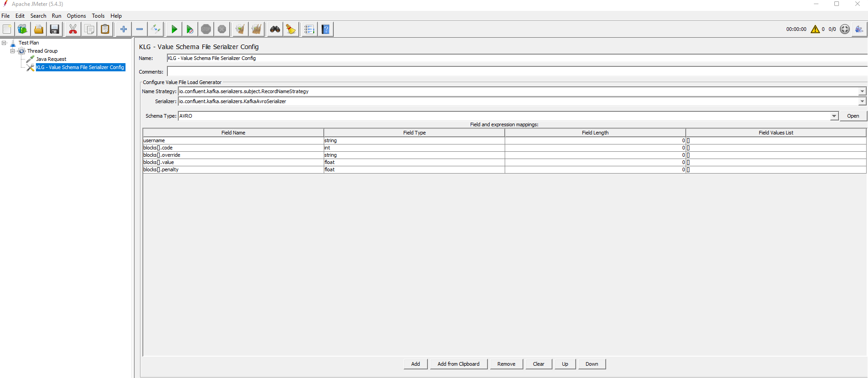Click the blocks[].value field name cell
The width and height of the screenshot is (868, 378).
coord(233,162)
